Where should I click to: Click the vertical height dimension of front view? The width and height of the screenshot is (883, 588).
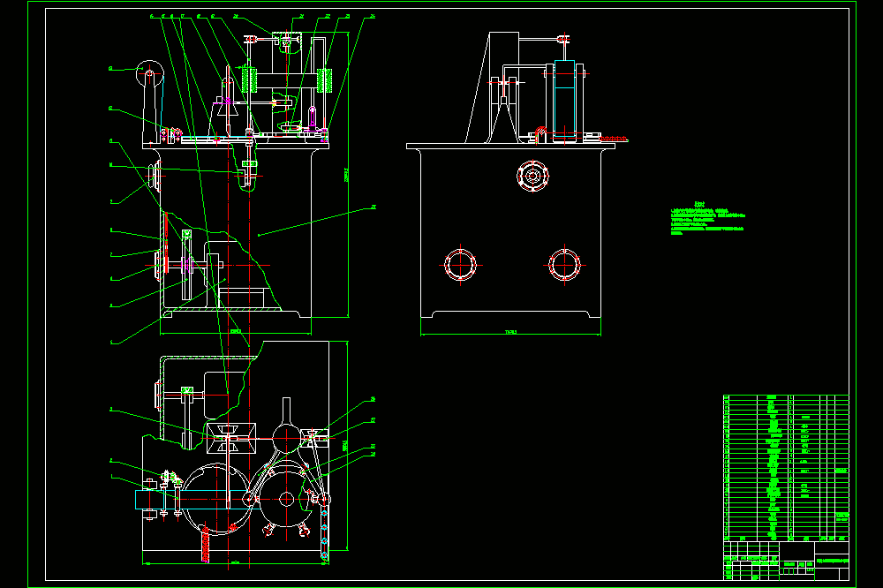pos(347,175)
